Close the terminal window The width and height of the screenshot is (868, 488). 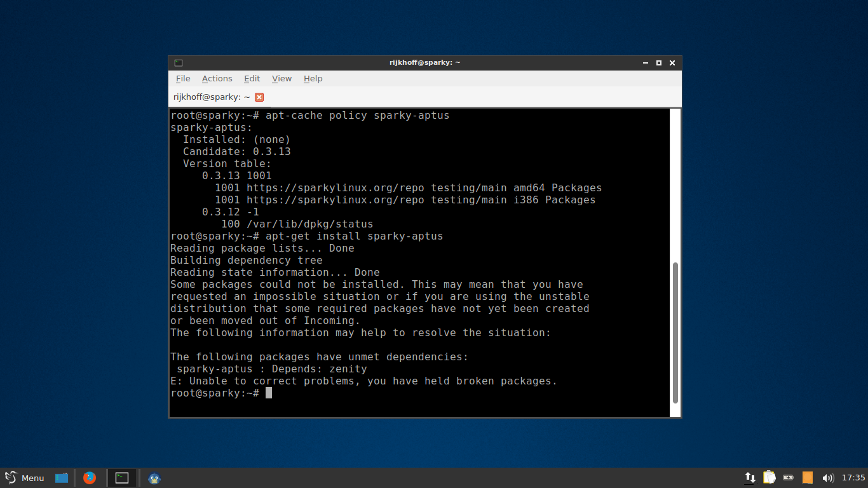(x=672, y=63)
